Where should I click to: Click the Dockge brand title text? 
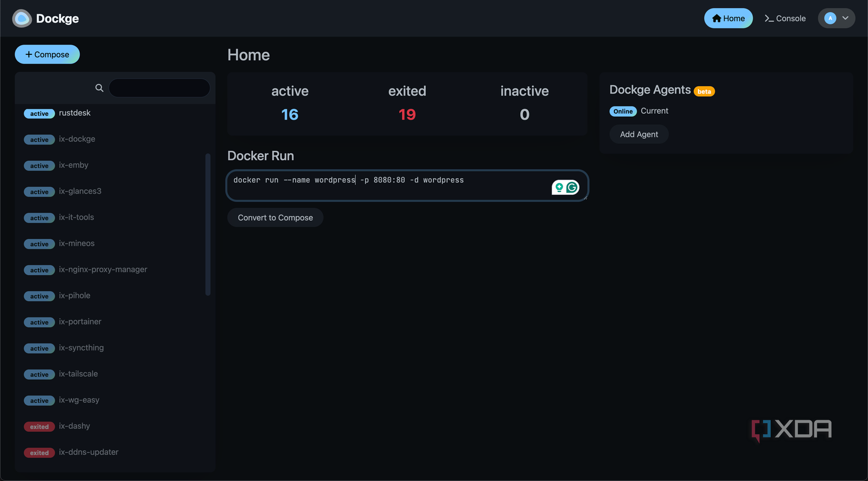[57, 18]
